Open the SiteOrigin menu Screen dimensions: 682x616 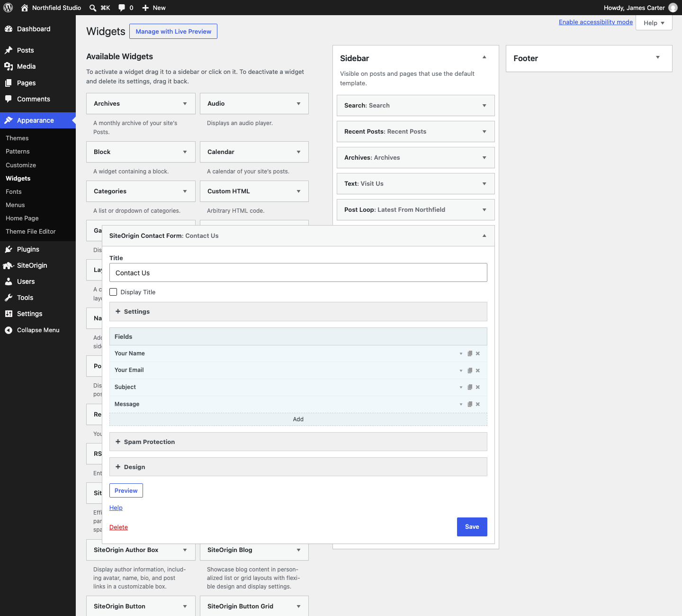tap(38, 265)
